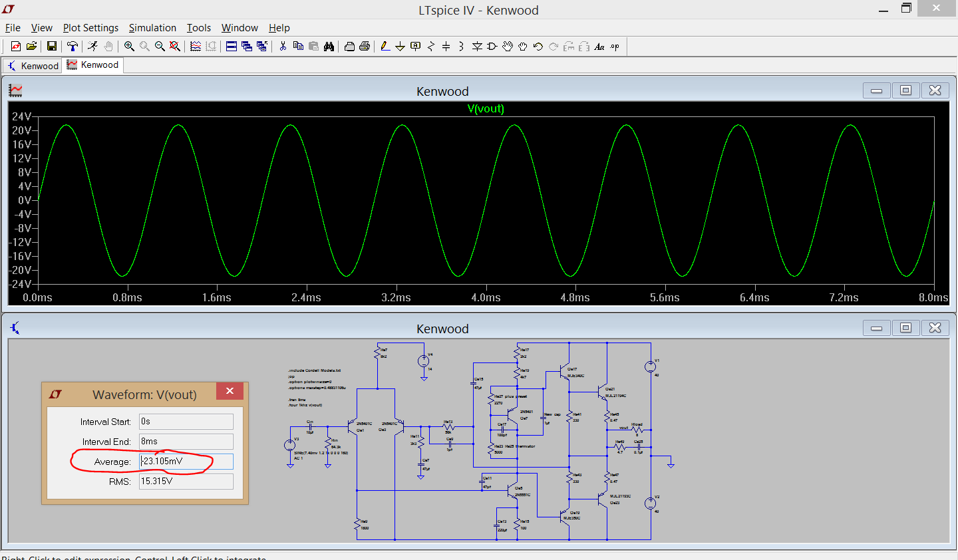Open the Plot Settings menu

[x=90, y=28]
